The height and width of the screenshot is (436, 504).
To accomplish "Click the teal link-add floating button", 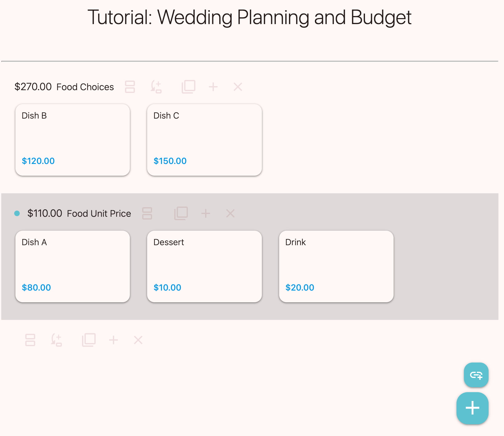I will point(476,375).
